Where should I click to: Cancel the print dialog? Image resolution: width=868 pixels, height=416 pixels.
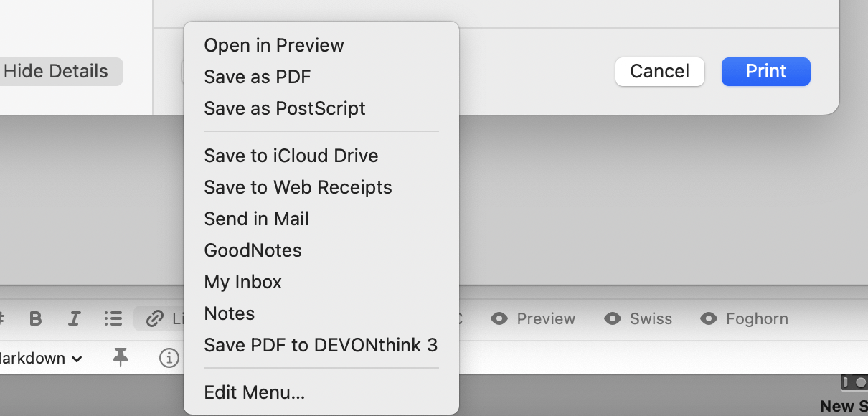pyautogui.click(x=659, y=71)
